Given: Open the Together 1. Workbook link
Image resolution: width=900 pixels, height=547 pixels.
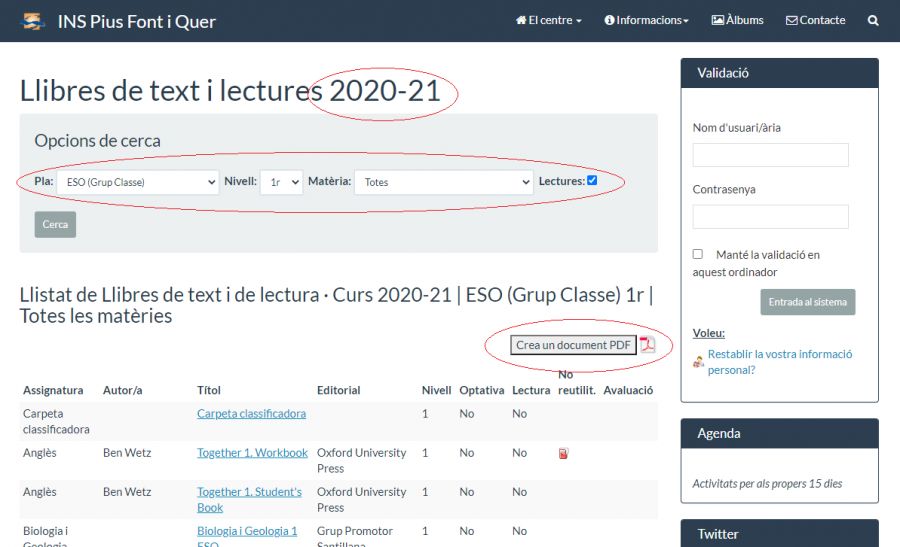Looking at the screenshot, I should tap(252, 453).
